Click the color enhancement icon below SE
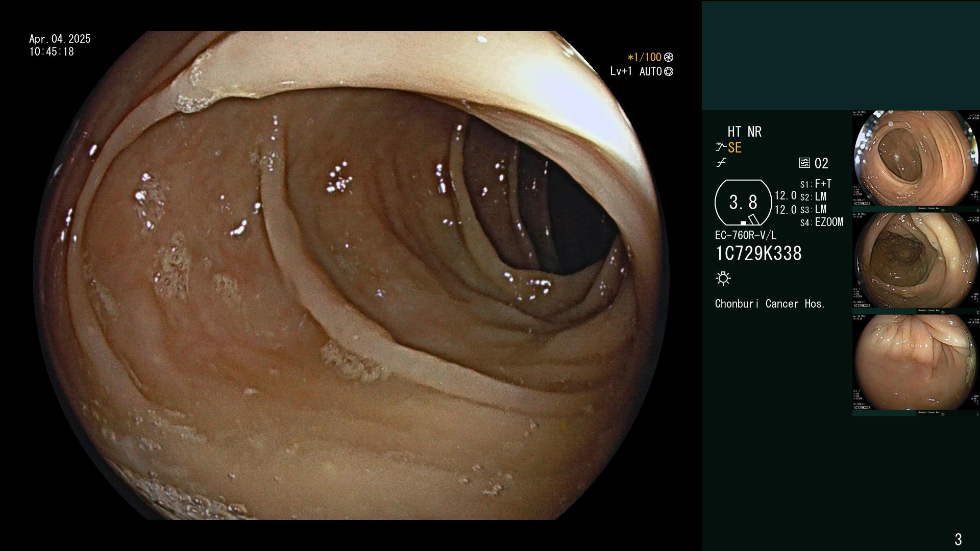The image size is (980, 551). point(721,163)
